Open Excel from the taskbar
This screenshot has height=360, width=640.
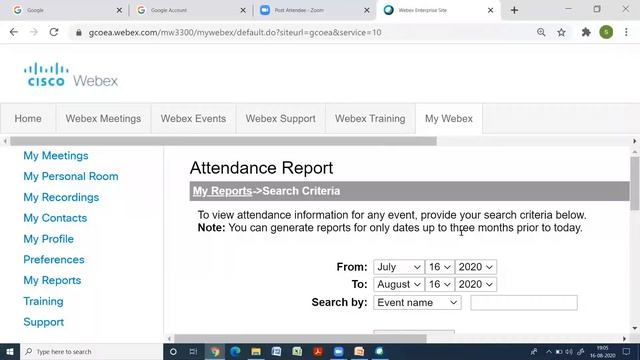297,351
